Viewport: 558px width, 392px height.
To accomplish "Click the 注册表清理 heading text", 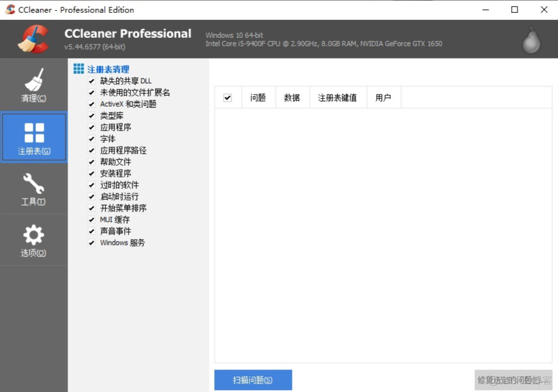I will 109,69.
